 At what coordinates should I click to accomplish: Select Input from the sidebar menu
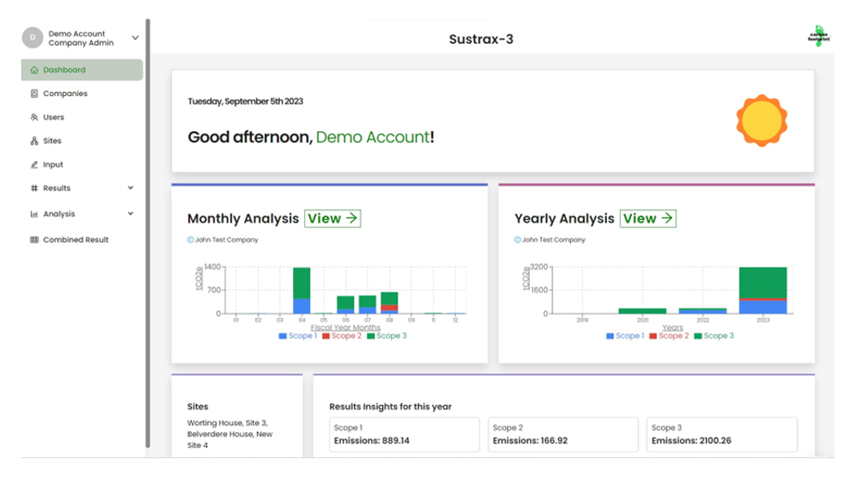point(51,164)
